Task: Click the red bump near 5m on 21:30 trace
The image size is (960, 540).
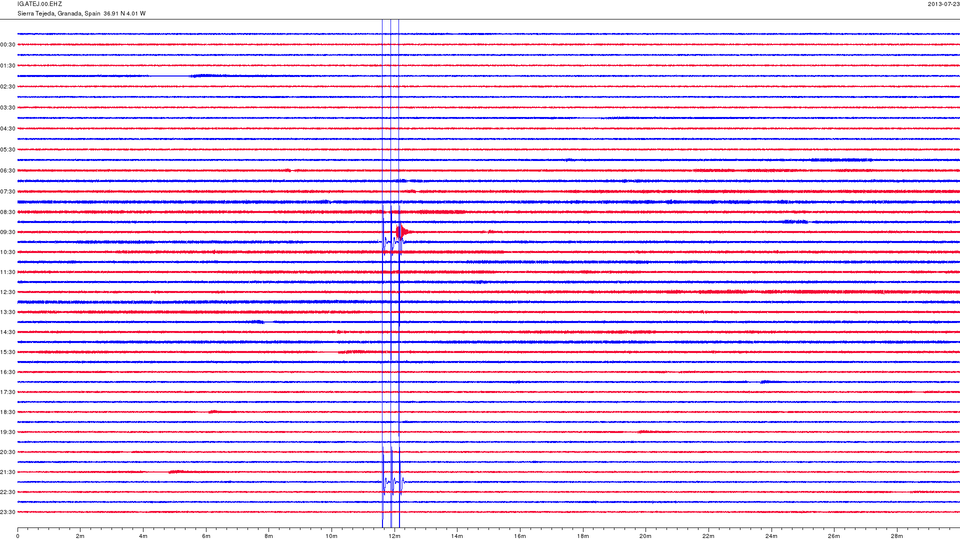Action: tap(176, 471)
